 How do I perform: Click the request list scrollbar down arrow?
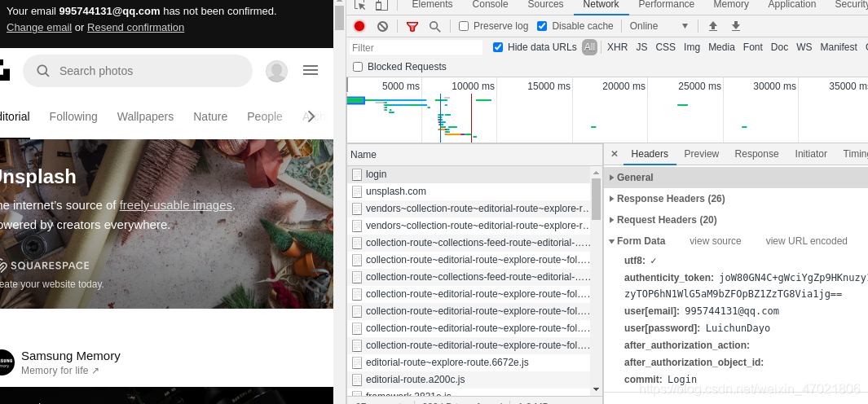[597, 389]
